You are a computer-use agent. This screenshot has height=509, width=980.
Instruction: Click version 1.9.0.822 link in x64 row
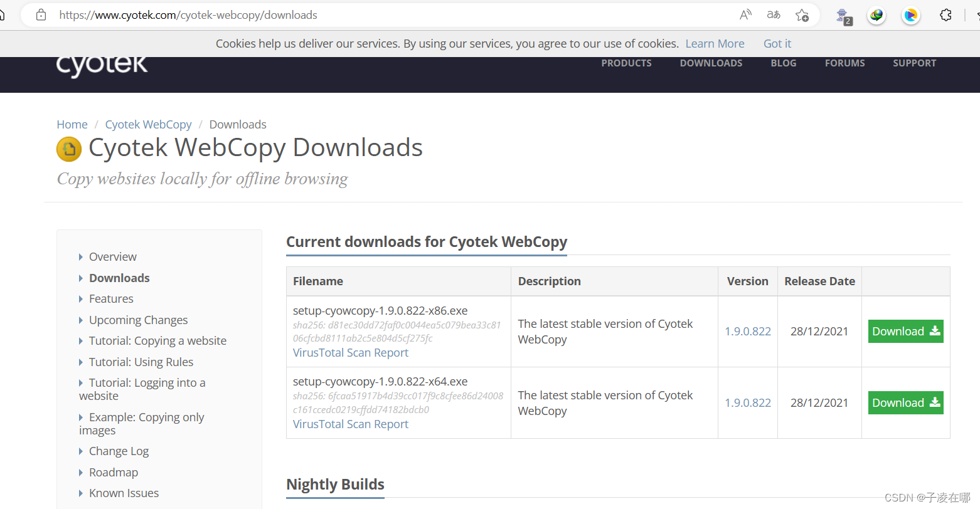[748, 403]
